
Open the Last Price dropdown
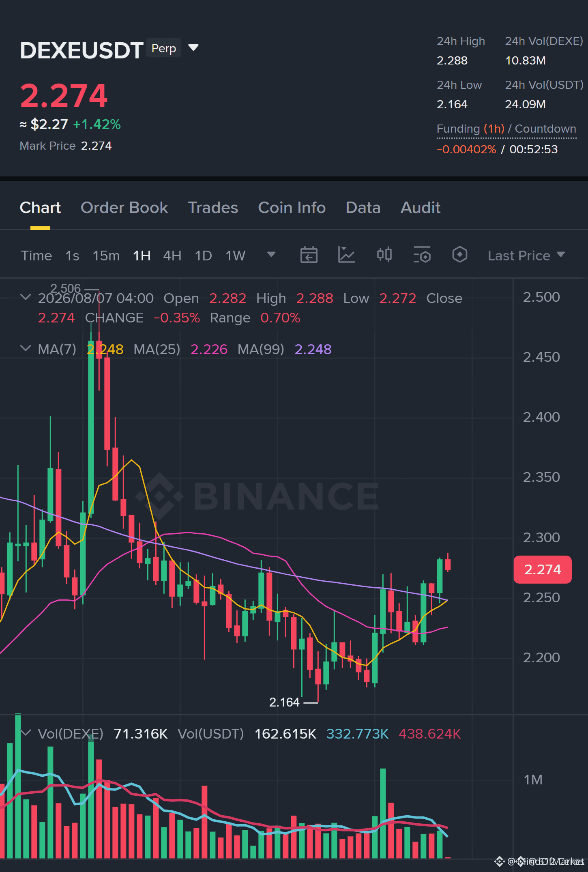coord(526,256)
